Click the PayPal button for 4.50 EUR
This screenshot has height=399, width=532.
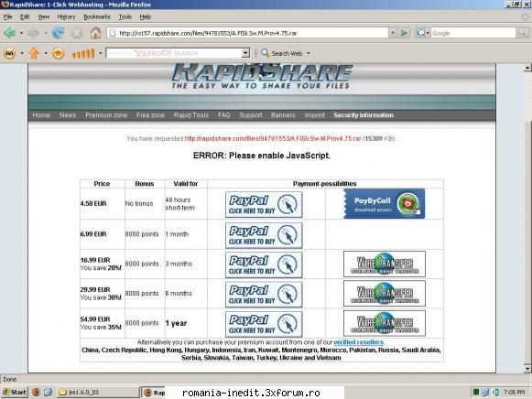coord(264,204)
